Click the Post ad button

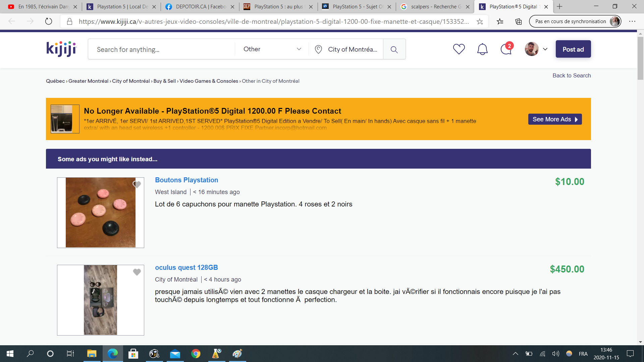point(573,49)
